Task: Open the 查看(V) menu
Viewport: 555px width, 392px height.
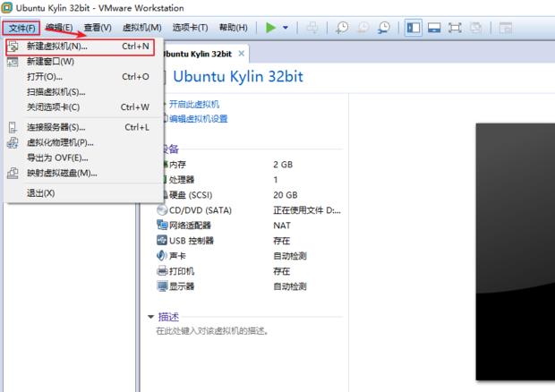Action: 98,28
